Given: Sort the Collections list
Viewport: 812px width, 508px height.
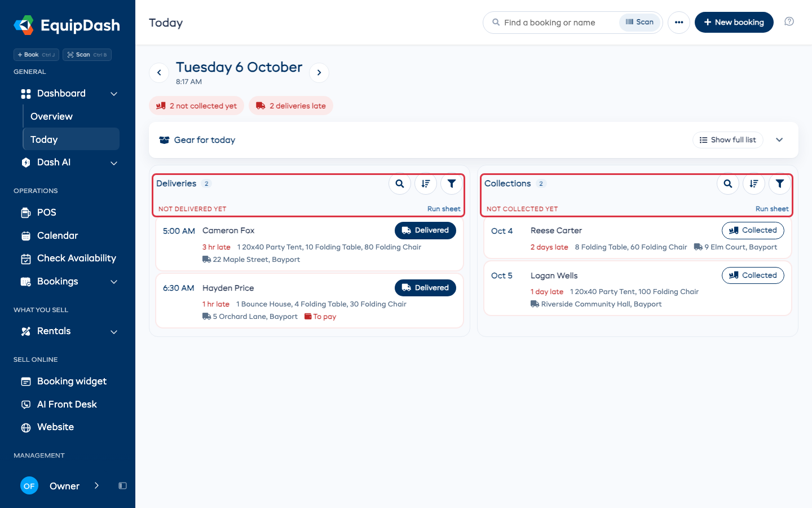Looking at the screenshot, I should (754, 183).
